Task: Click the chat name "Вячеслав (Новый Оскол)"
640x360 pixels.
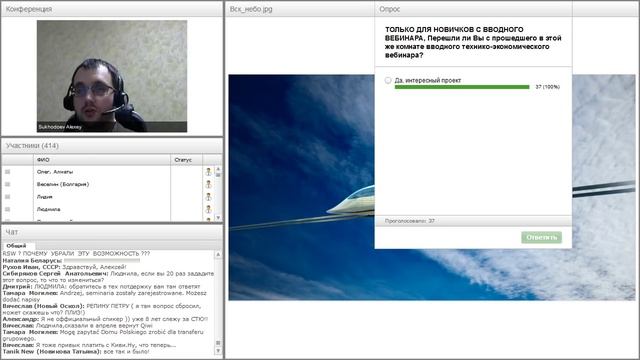Action: tap(43, 306)
